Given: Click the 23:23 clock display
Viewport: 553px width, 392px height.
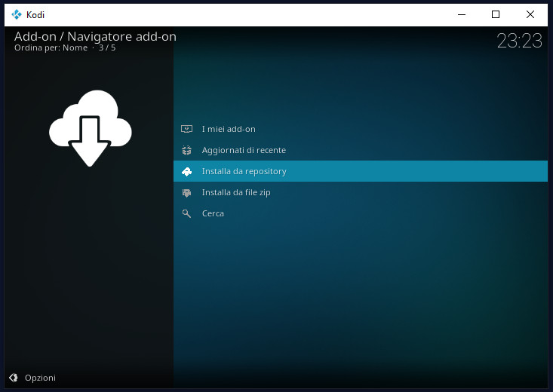Looking at the screenshot, I should pos(519,41).
